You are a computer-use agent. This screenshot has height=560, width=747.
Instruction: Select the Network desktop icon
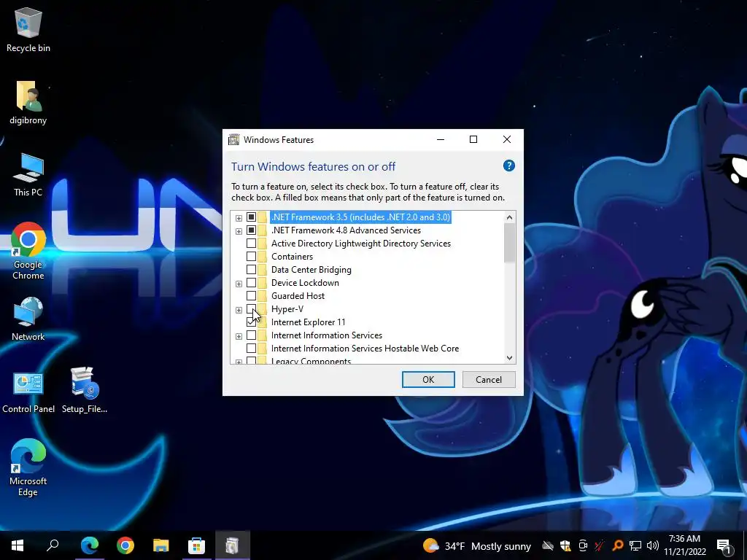28,319
